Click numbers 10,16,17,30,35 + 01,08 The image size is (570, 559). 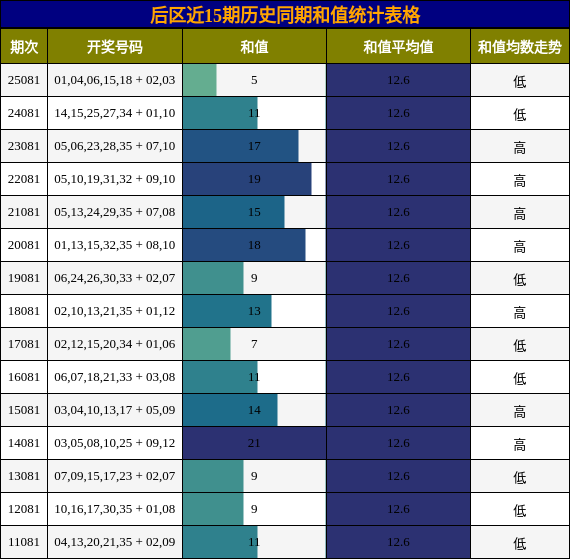click(115, 509)
